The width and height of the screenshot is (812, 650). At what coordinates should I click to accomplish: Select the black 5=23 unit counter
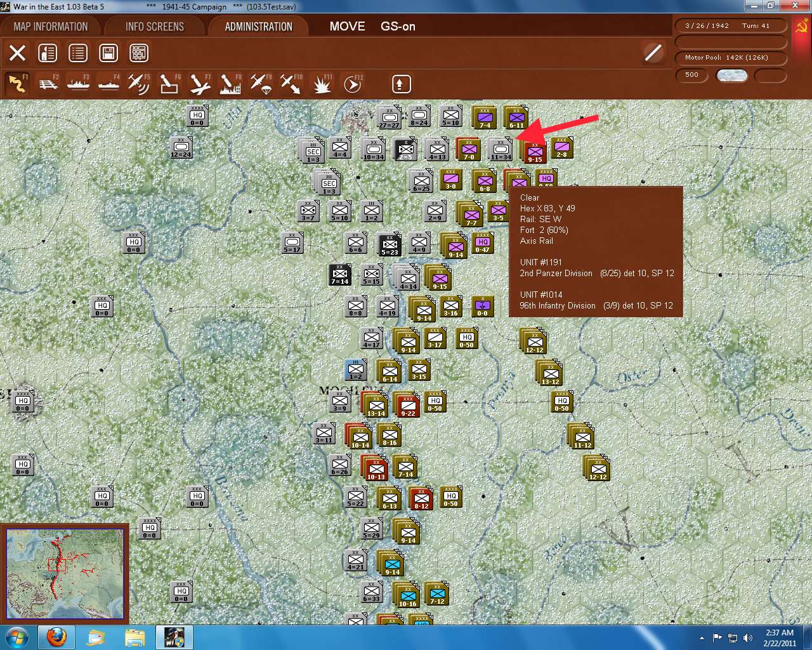click(390, 246)
